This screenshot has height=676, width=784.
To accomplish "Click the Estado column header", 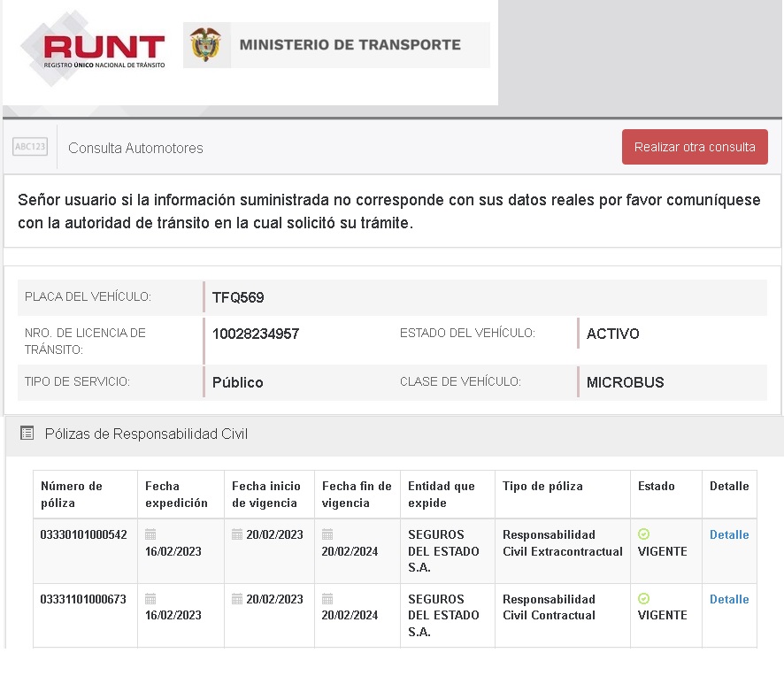I will 657,487.
